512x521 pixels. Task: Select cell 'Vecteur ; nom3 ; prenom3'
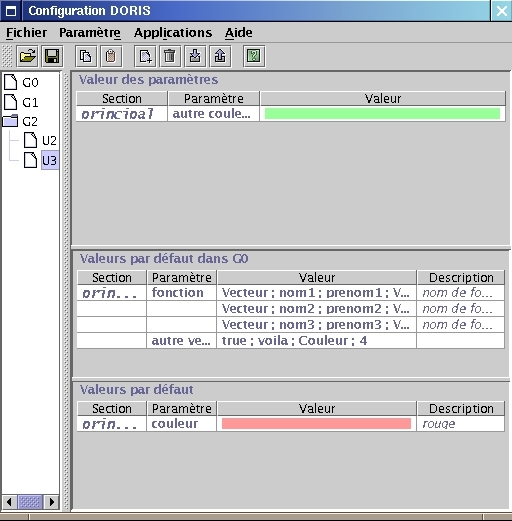(x=317, y=325)
